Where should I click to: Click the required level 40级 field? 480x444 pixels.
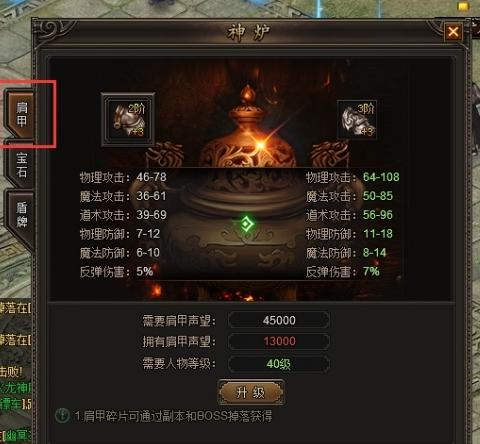coord(279,363)
